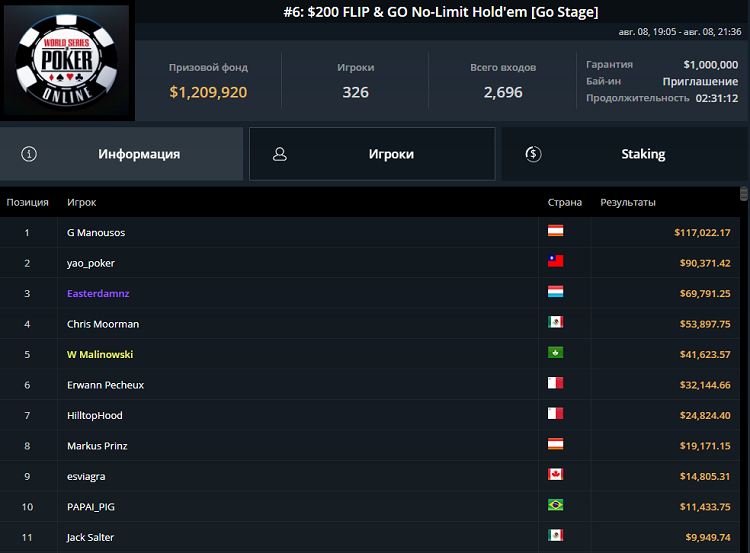Click the World Series Poker Online logo

click(67, 62)
